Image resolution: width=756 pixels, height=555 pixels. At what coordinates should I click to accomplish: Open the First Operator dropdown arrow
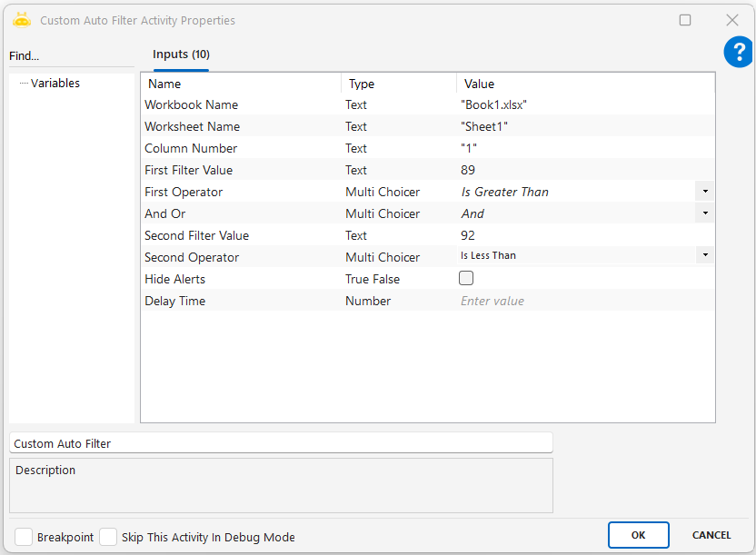tap(705, 192)
